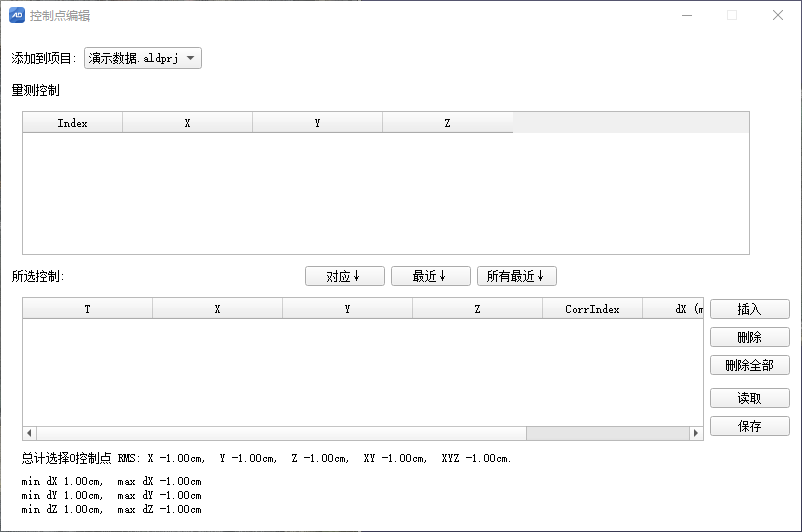Minimize the 控制点编辑 window

[x=687, y=15]
